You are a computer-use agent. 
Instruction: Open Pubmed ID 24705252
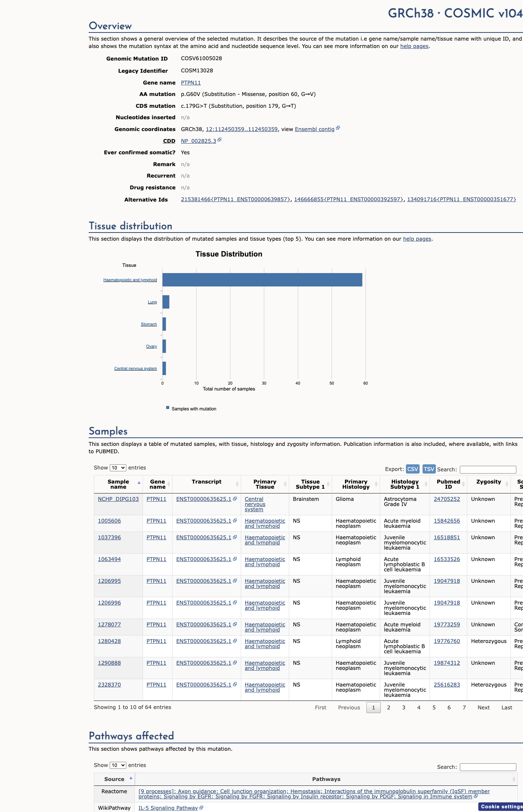pyautogui.click(x=447, y=499)
